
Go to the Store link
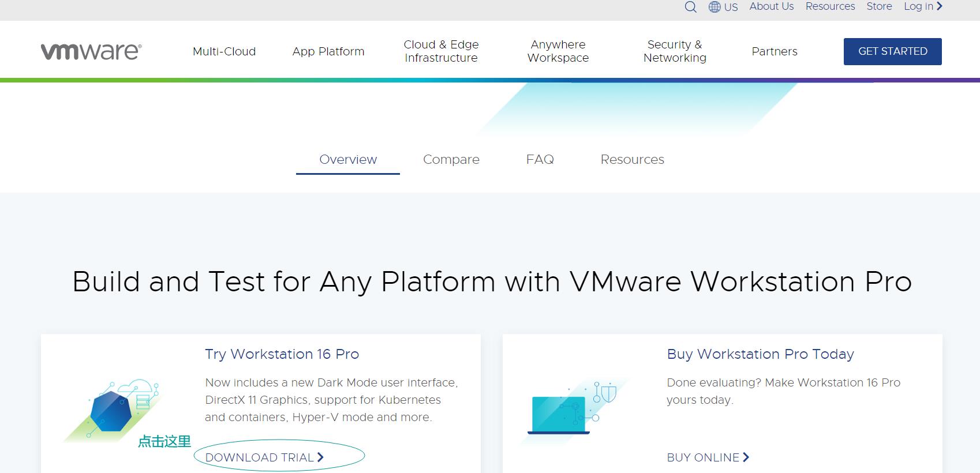tap(879, 6)
